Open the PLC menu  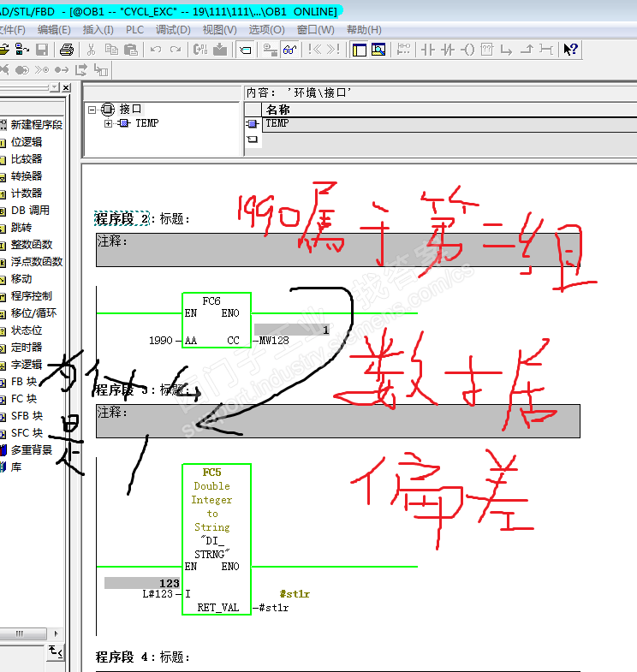(x=134, y=30)
